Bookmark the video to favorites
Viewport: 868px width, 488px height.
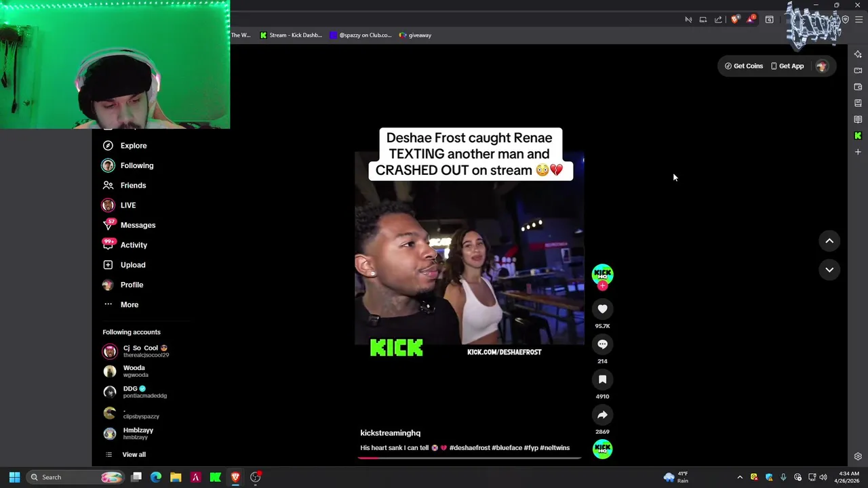pyautogui.click(x=602, y=380)
